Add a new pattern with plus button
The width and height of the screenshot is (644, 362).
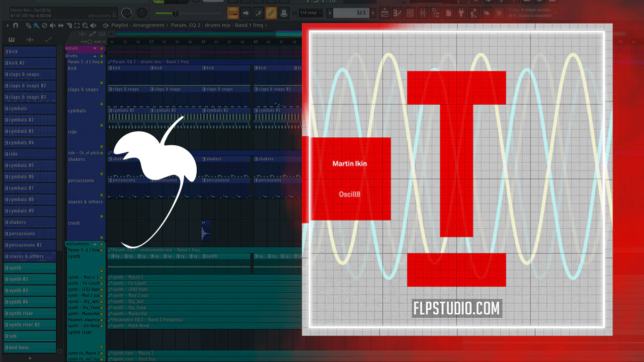(x=373, y=13)
